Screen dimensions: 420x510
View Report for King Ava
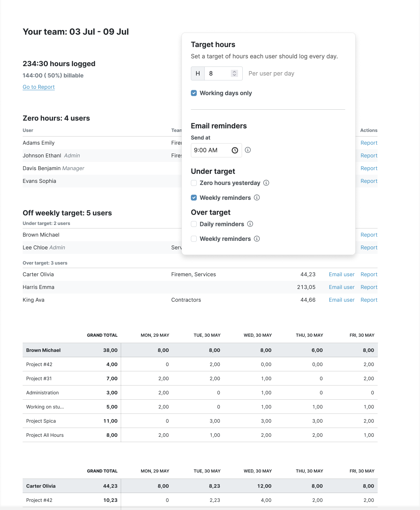tap(369, 300)
